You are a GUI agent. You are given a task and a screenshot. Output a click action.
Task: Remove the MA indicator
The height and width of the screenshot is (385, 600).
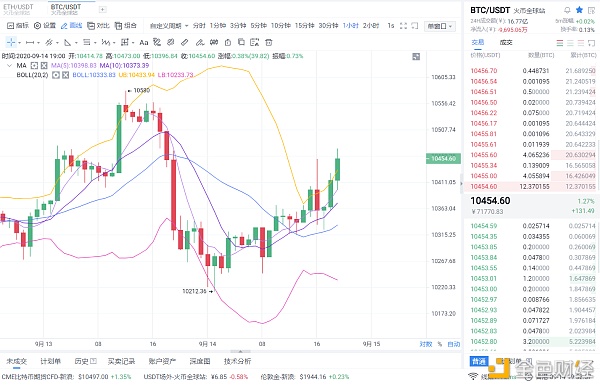tap(44, 65)
